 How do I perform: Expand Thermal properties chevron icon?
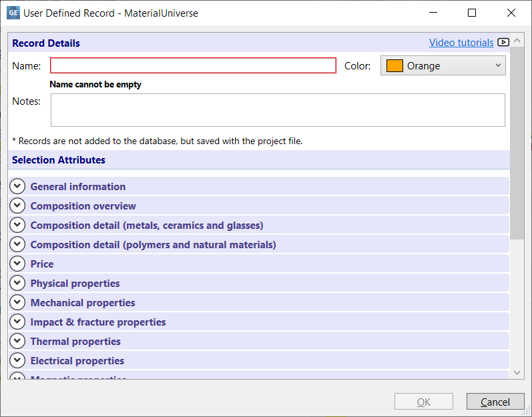[17, 342]
